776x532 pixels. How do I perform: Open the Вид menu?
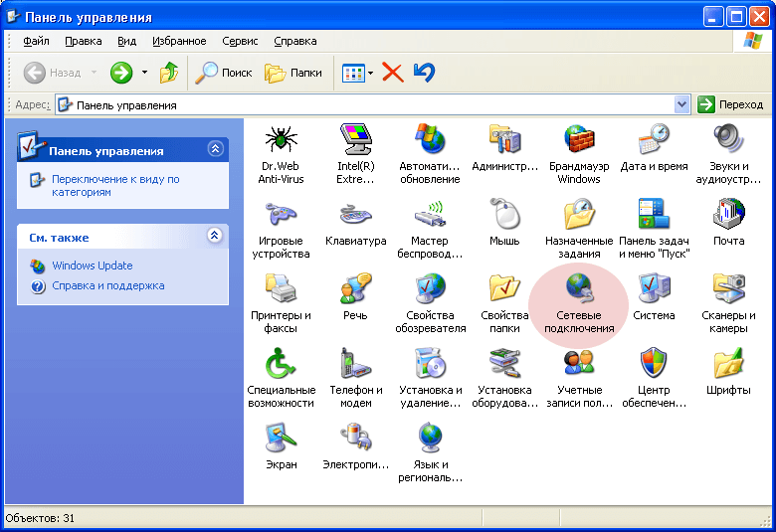tap(126, 41)
